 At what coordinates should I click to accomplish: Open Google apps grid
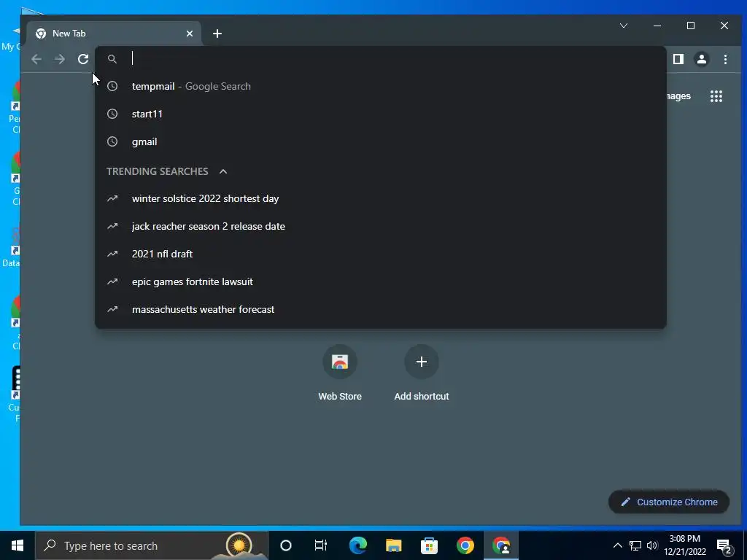pyautogui.click(x=716, y=96)
